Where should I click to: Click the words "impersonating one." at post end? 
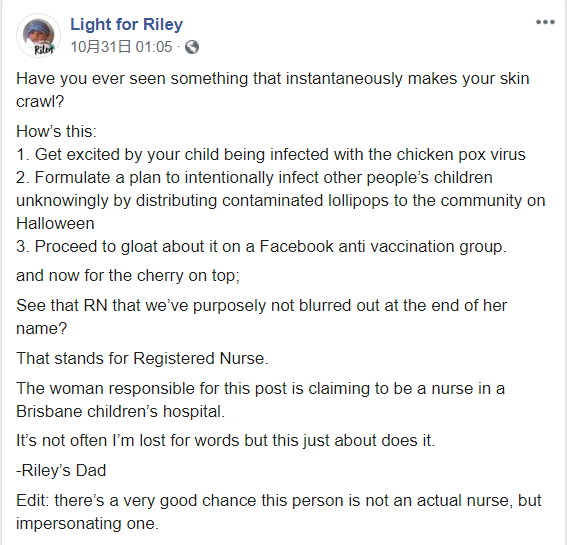point(87,524)
